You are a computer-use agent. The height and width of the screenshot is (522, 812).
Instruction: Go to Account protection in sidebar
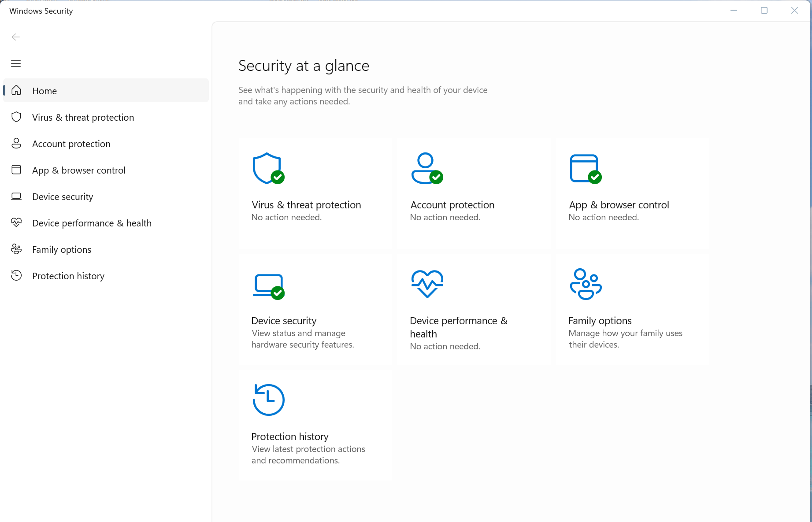tap(71, 144)
